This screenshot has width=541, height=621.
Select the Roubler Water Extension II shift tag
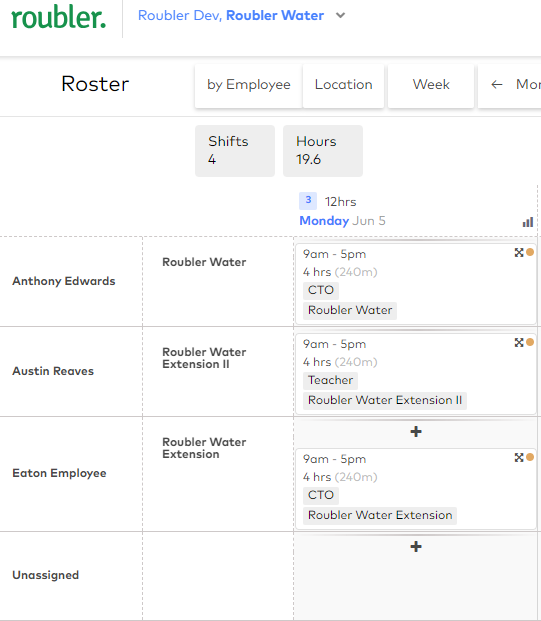(x=385, y=400)
